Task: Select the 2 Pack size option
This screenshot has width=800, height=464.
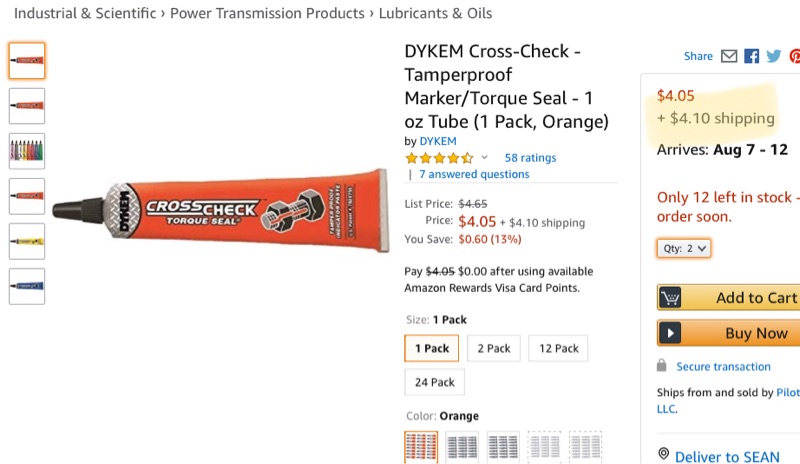Action: (494, 348)
